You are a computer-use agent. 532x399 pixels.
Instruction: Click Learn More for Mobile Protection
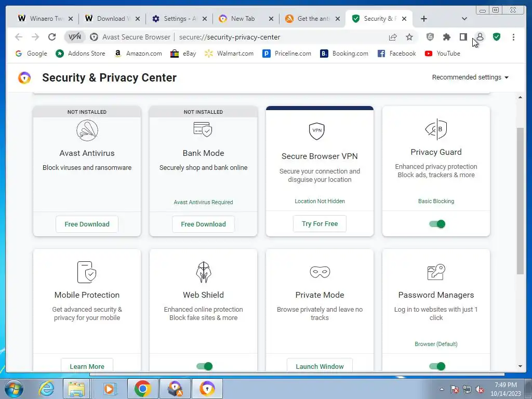pos(87,366)
